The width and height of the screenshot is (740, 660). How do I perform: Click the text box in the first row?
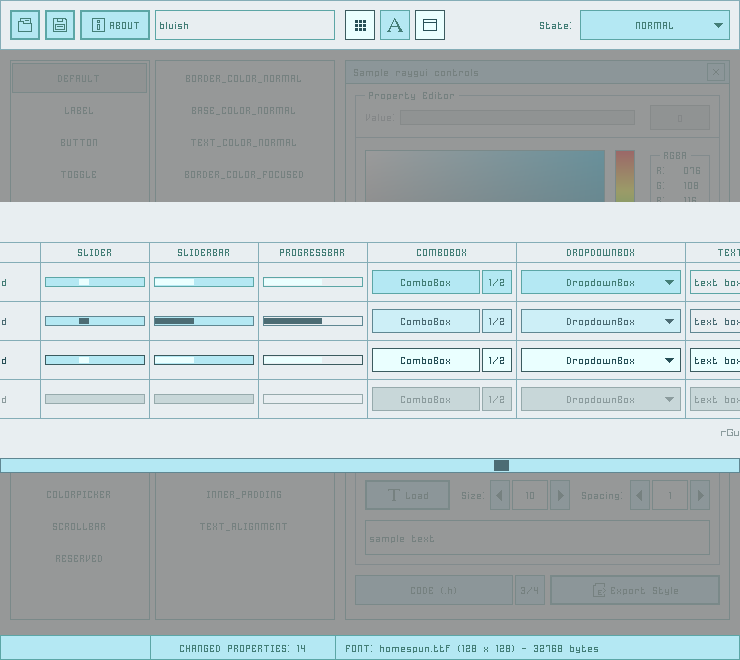coord(715,282)
